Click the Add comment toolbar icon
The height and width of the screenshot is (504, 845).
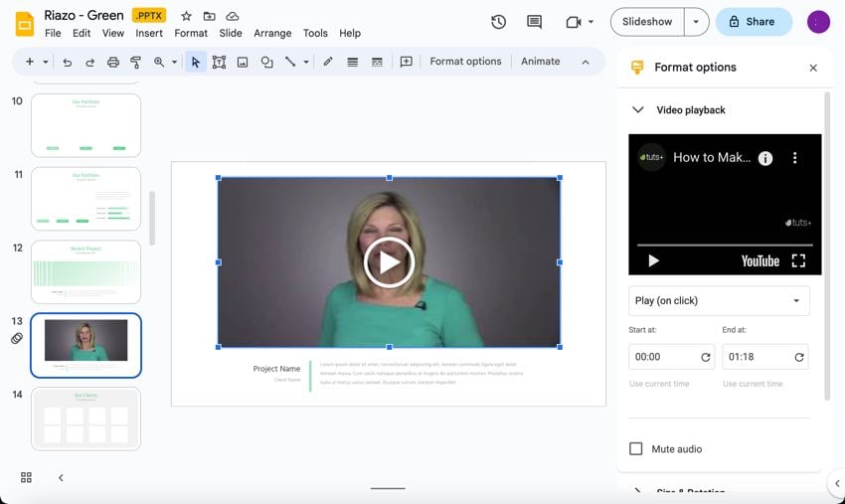[406, 62]
